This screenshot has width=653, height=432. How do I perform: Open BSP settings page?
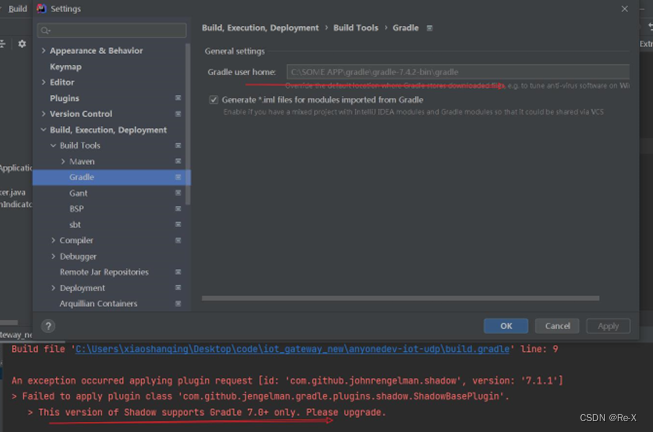77,209
